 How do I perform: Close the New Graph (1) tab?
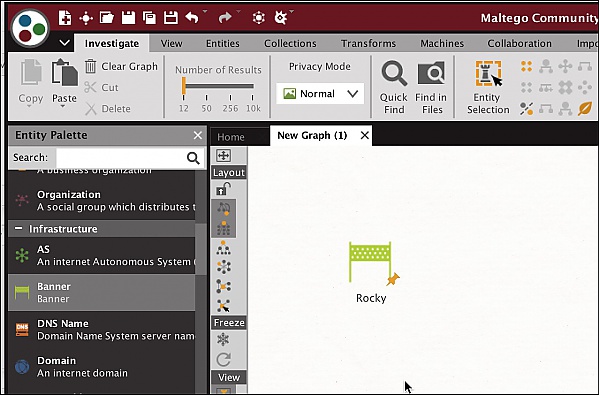tap(364, 135)
